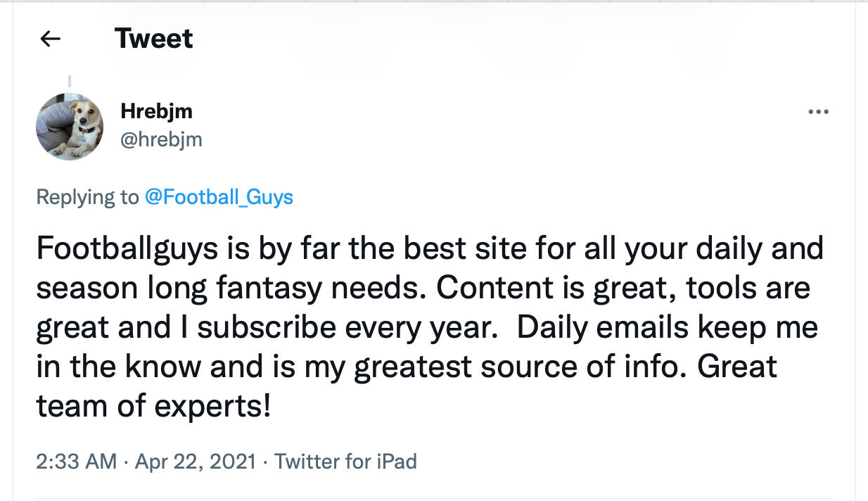Open the tweet's three-dot more menu

(x=818, y=112)
